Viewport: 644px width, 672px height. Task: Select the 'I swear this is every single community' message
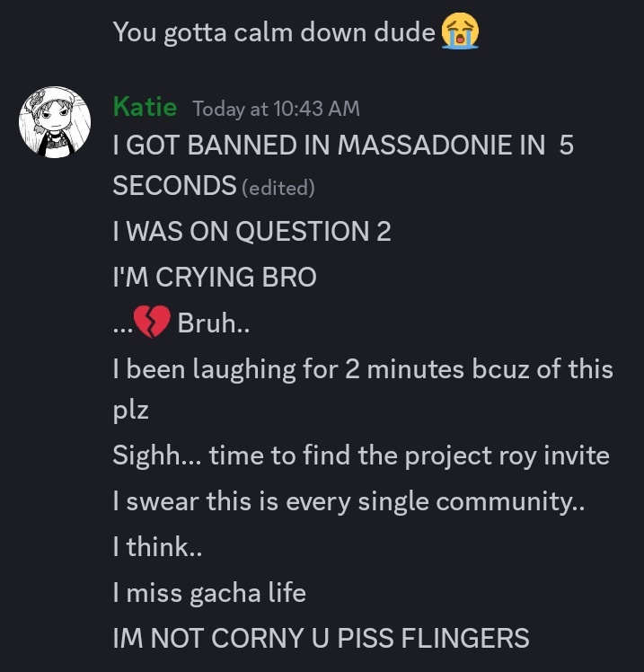tap(348, 501)
